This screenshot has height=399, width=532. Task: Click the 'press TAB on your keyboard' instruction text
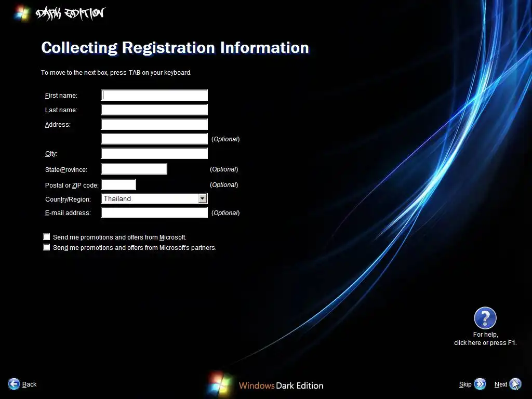151,73
